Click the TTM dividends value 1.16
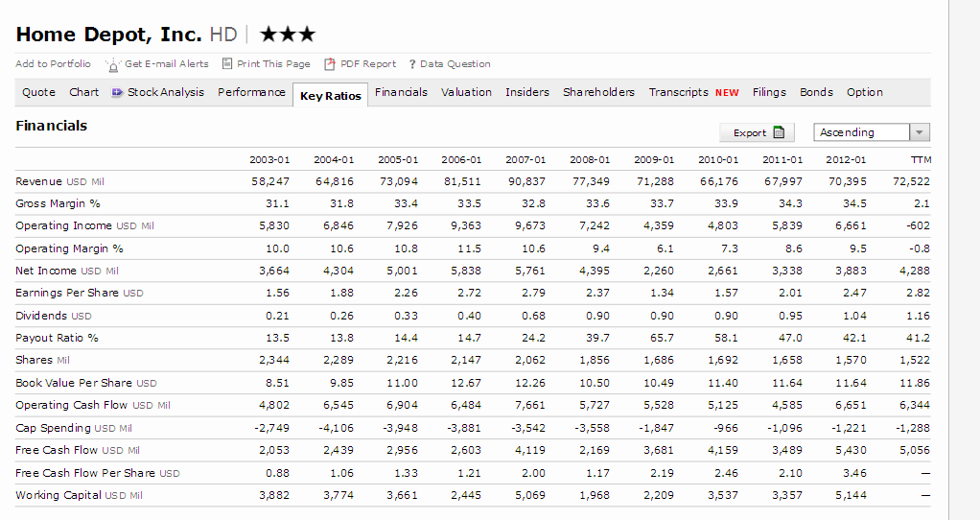Image resolution: width=980 pixels, height=520 pixels. [918, 316]
